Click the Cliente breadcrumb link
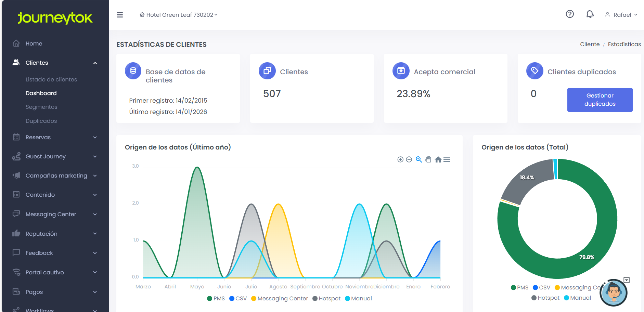Viewport: 644px width, 312px height. coord(590,44)
